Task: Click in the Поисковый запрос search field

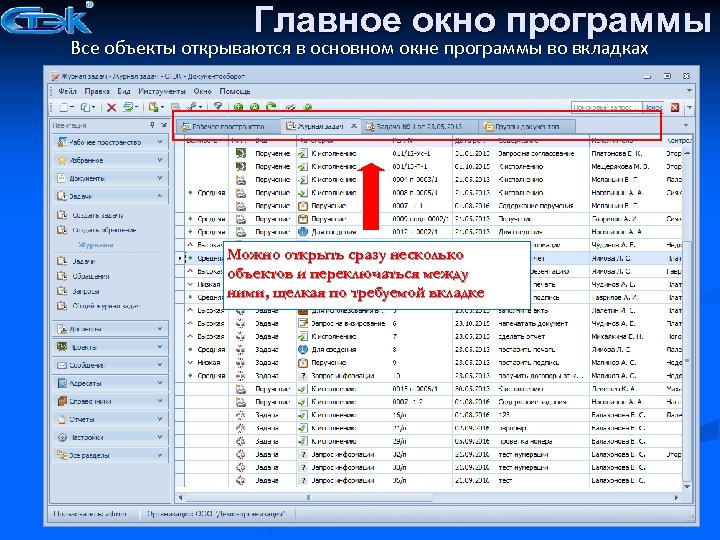Action: pyautogui.click(x=606, y=107)
